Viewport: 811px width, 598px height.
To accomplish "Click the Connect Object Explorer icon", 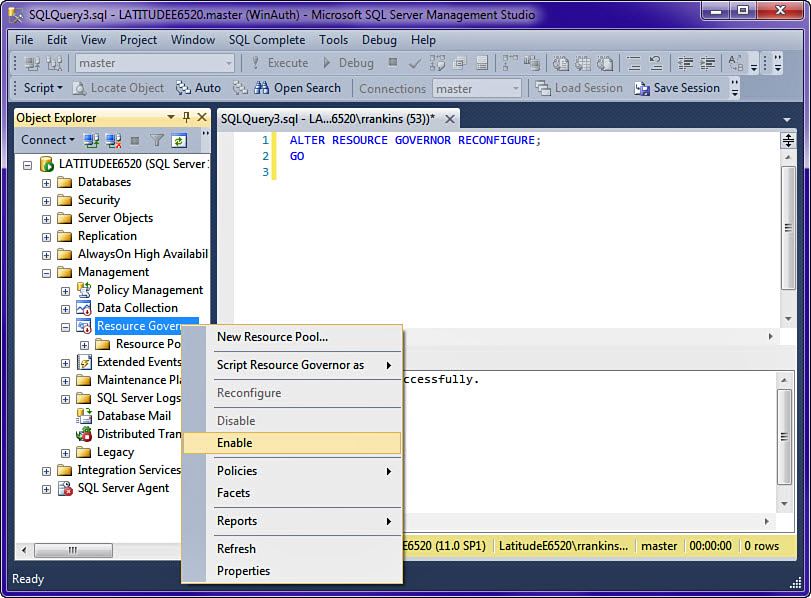I will point(91,141).
